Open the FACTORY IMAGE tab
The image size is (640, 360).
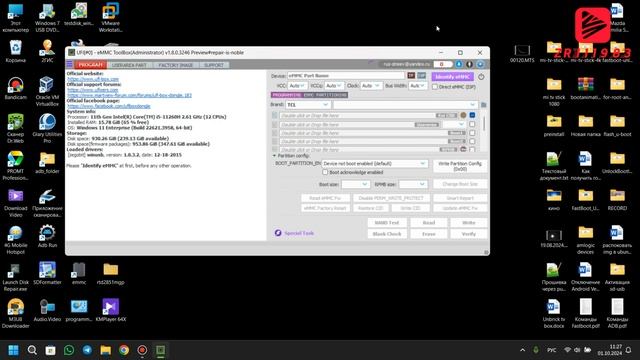[176, 65]
